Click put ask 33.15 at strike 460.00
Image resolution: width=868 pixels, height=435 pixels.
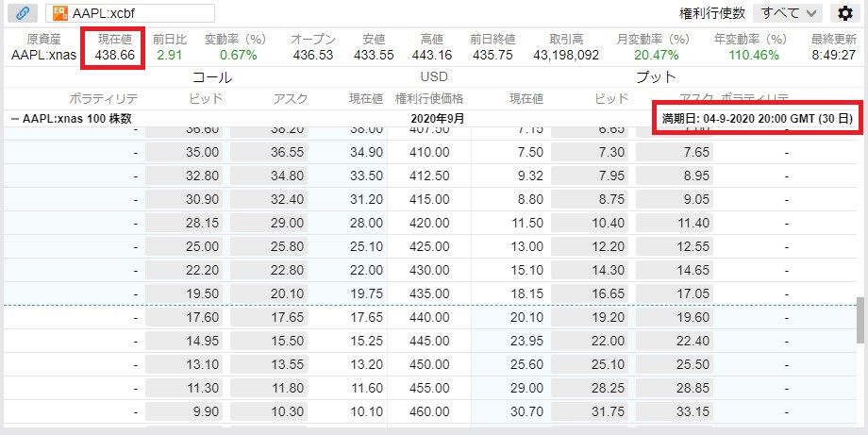(675, 411)
